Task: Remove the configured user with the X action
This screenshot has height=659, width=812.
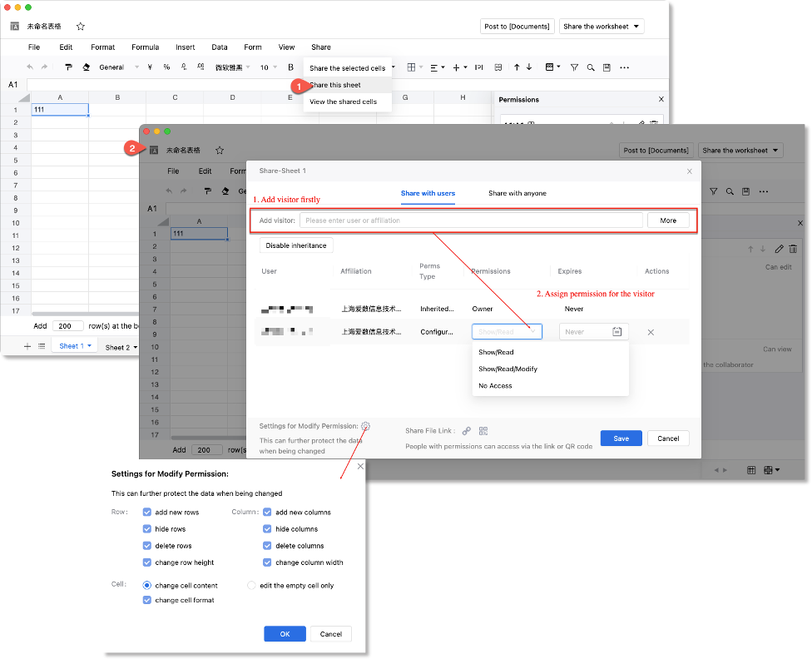Action: point(651,332)
